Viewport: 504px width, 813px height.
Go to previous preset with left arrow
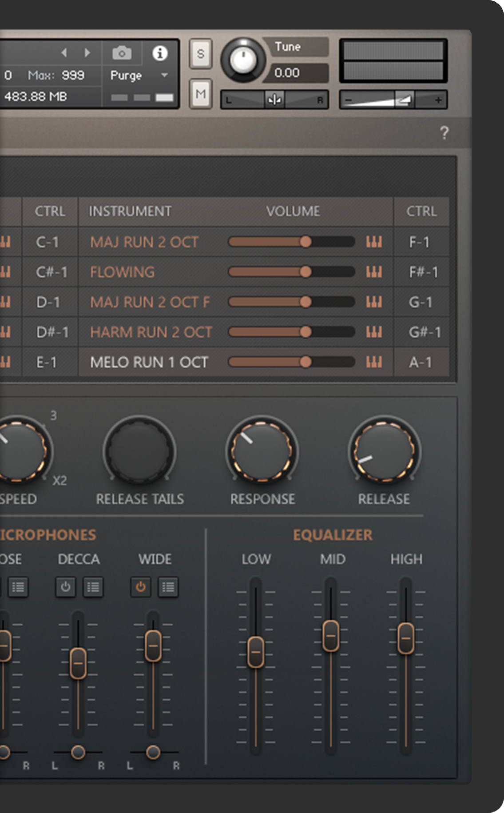[x=64, y=53]
